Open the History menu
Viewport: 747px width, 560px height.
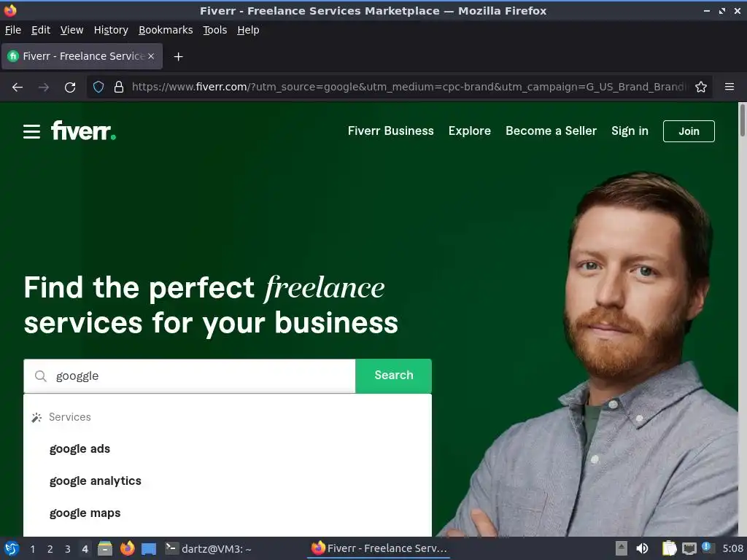(111, 30)
